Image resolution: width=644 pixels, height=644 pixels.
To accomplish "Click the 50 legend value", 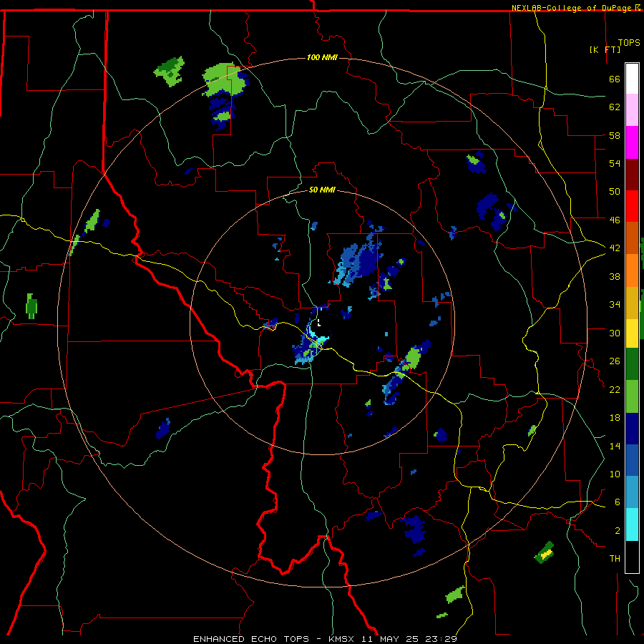I will pyautogui.click(x=615, y=191).
